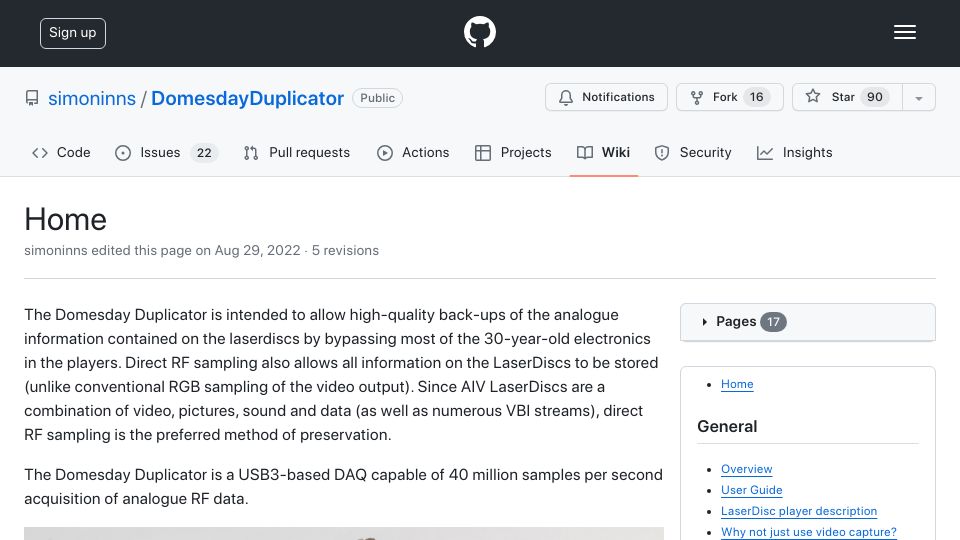
Task: Open simoninns user profile link
Action: (x=92, y=98)
